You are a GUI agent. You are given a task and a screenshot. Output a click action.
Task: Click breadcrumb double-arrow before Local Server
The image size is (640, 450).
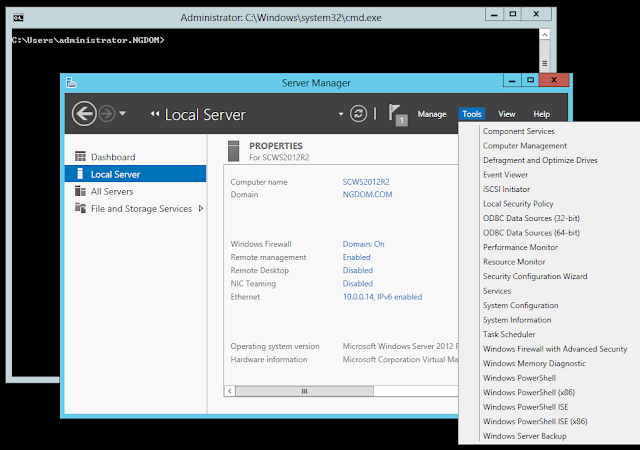(x=155, y=114)
